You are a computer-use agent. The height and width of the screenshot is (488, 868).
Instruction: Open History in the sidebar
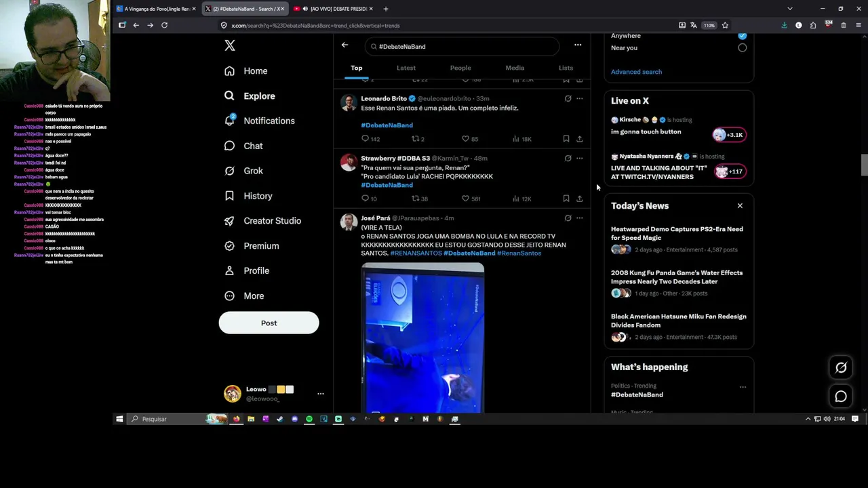[248, 196]
